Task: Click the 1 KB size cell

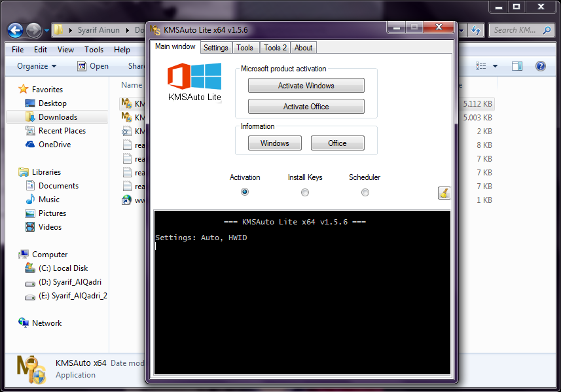Action: (x=484, y=200)
